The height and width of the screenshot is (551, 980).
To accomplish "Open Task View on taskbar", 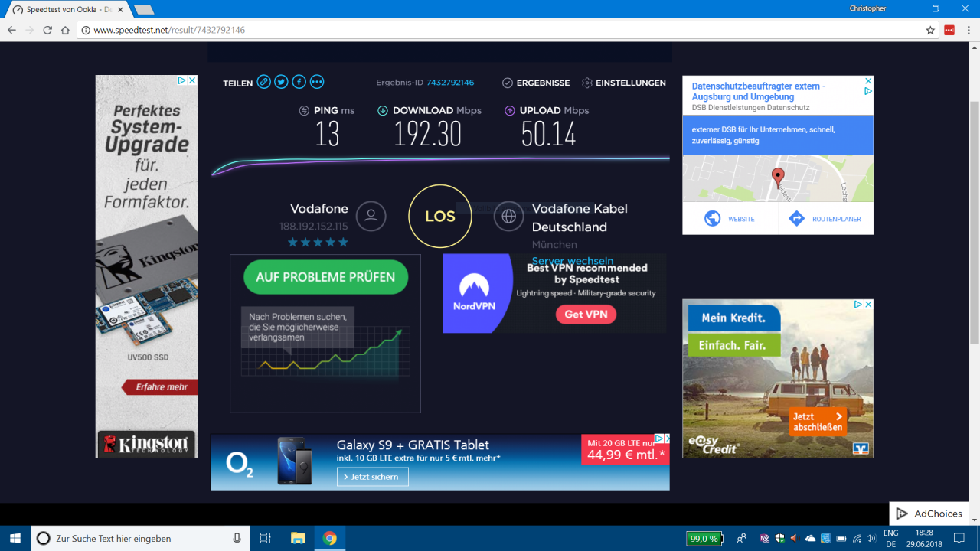I will [x=266, y=538].
